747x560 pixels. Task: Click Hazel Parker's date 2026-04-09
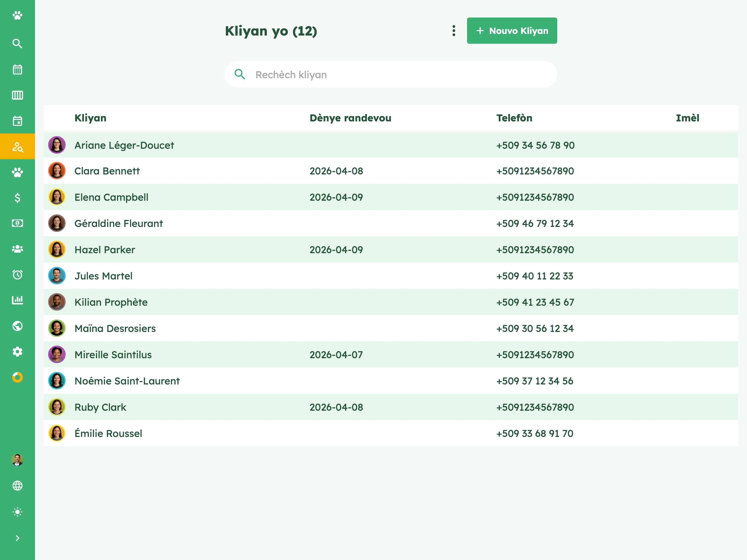[336, 250]
